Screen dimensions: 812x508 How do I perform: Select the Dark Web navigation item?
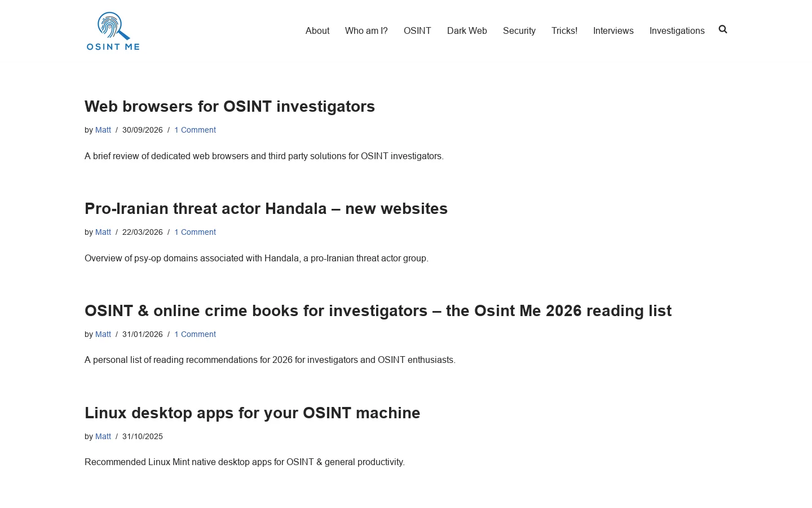pos(467,30)
